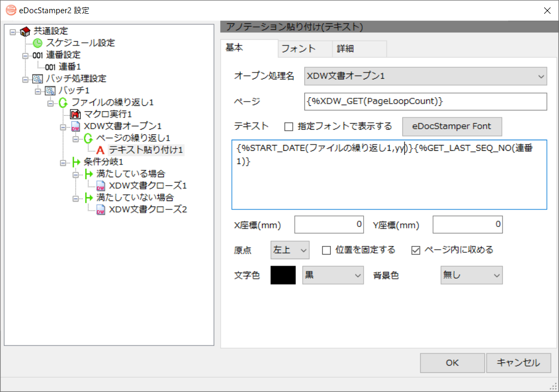559x392 pixels.
Task: Enable 位置を固定する checkbox
Action: pyautogui.click(x=326, y=250)
